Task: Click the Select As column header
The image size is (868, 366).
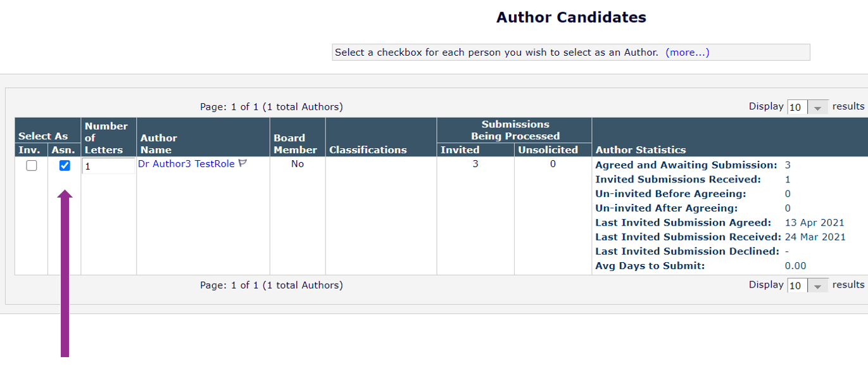Action: pos(43,136)
